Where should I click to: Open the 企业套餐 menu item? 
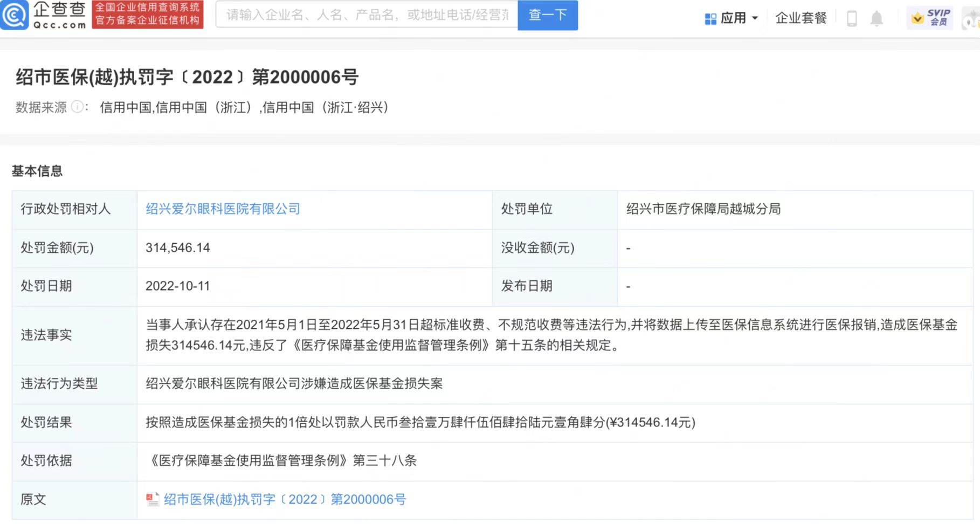(801, 18)
